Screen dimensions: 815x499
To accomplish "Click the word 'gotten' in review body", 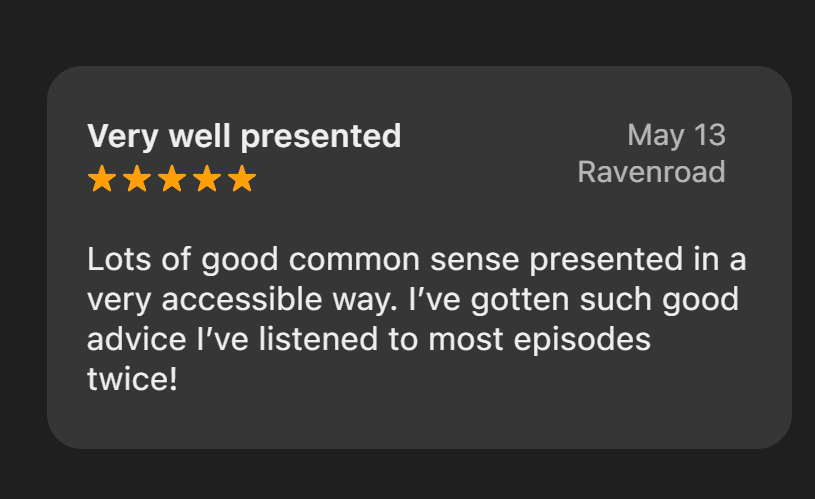I will [x=520, y=300].
